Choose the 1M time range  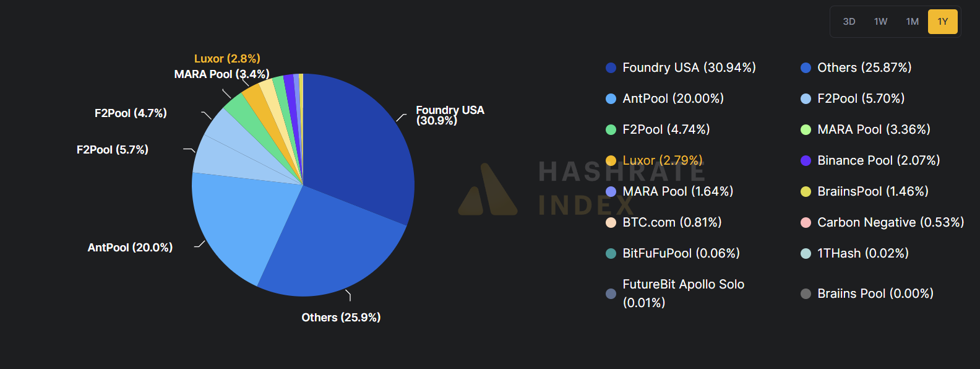pyautogui.click(x=912, y=22)
